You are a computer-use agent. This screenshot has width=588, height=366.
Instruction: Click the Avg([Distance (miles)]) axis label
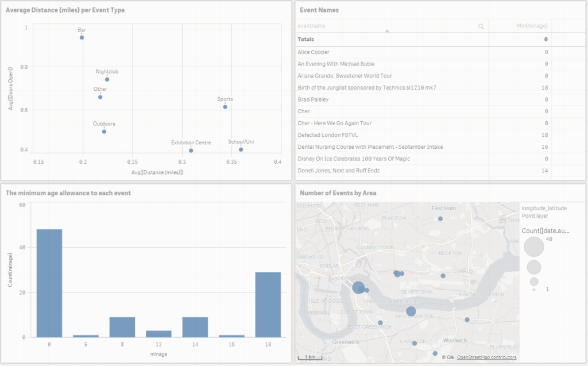tap(157, 173)
